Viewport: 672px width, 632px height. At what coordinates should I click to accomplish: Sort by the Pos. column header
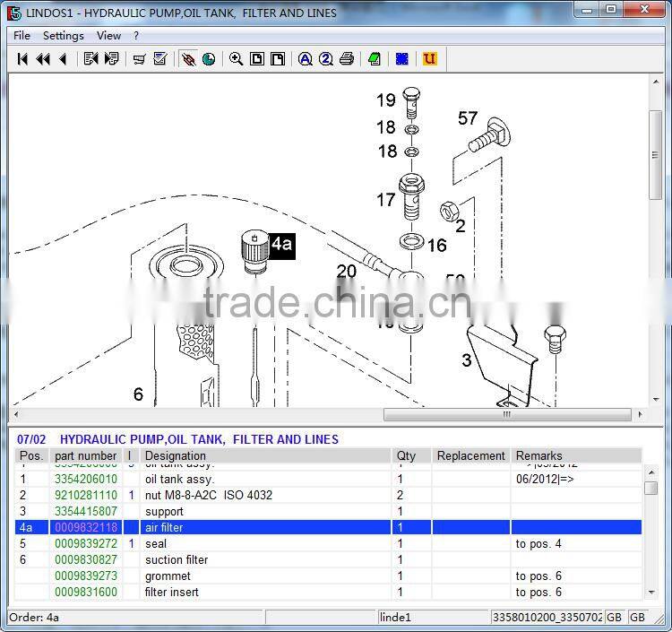[31, 455]
